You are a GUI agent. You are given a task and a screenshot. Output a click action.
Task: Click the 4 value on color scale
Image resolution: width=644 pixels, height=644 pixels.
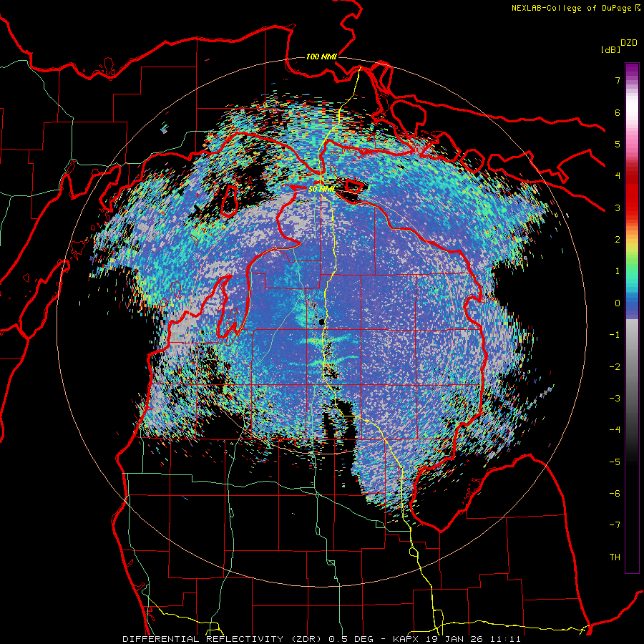(x=618, y=176)
